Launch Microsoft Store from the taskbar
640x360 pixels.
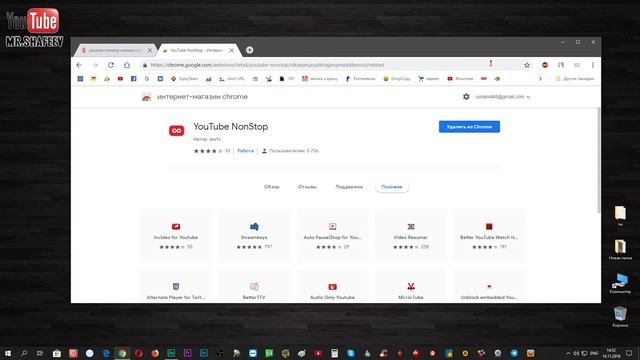57,353
